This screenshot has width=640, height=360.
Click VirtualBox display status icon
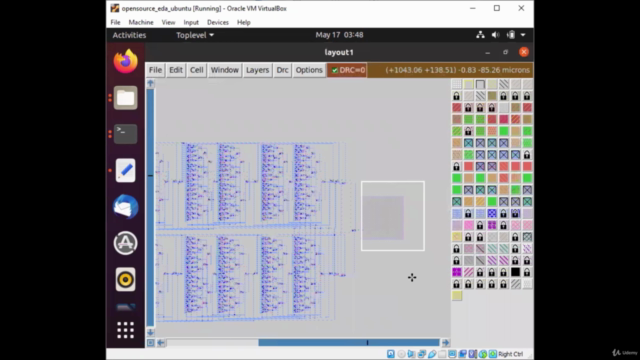pyautogui.click(x=452, y=354)
